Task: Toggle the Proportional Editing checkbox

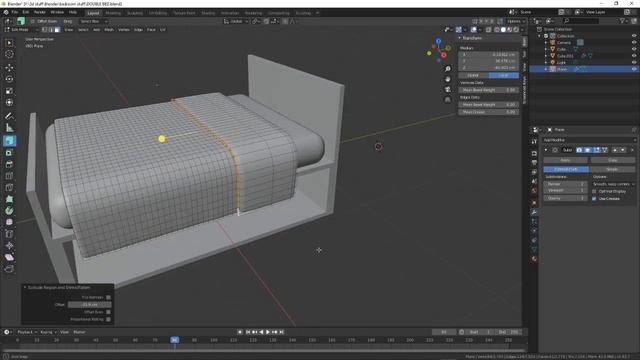Action: point(108,319)
